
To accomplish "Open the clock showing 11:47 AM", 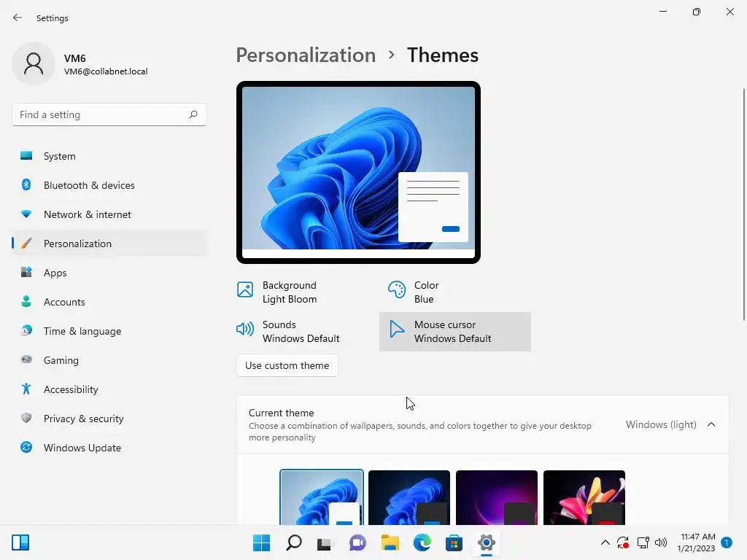I will click(697, 542).
